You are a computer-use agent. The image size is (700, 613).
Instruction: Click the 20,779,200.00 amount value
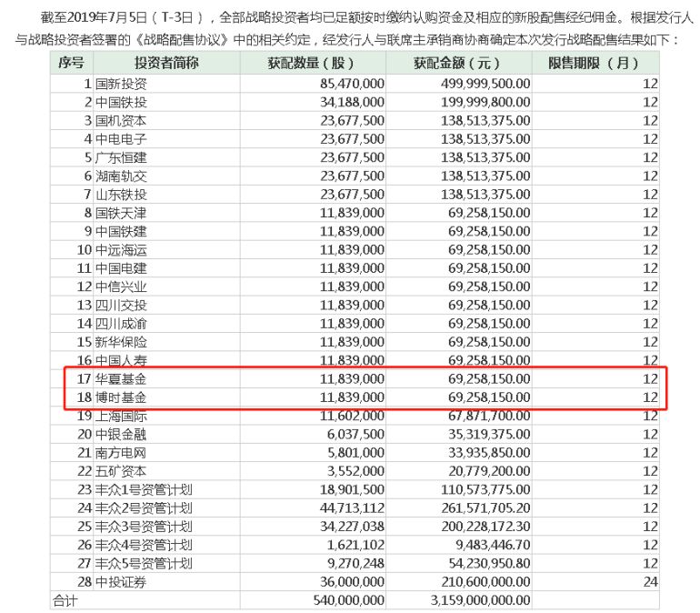tap(489, 470)
